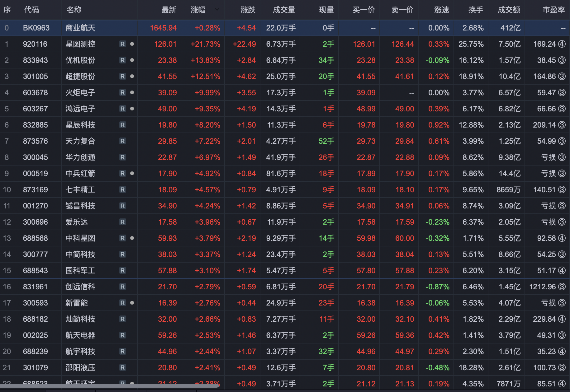Open the 商业航天 sector row
Image resolution: width=570 pixels, height=392 pixels.
(x=80, y=28)
